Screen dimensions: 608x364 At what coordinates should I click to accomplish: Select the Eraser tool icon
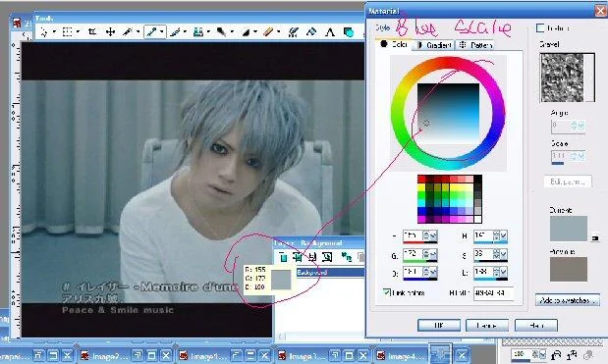tap(268, 31)
